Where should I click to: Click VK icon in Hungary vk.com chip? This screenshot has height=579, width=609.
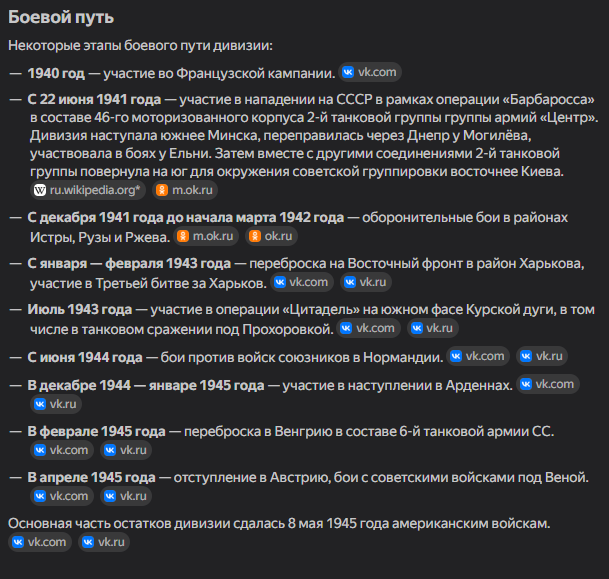[40, 450]
